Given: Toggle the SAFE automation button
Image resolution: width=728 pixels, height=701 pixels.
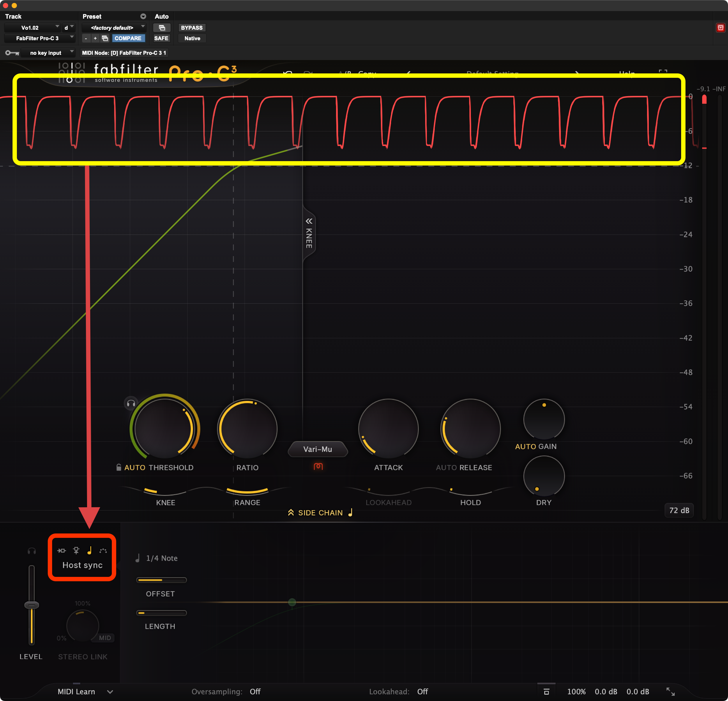Looking at the screenshot, I should [161, 38].
